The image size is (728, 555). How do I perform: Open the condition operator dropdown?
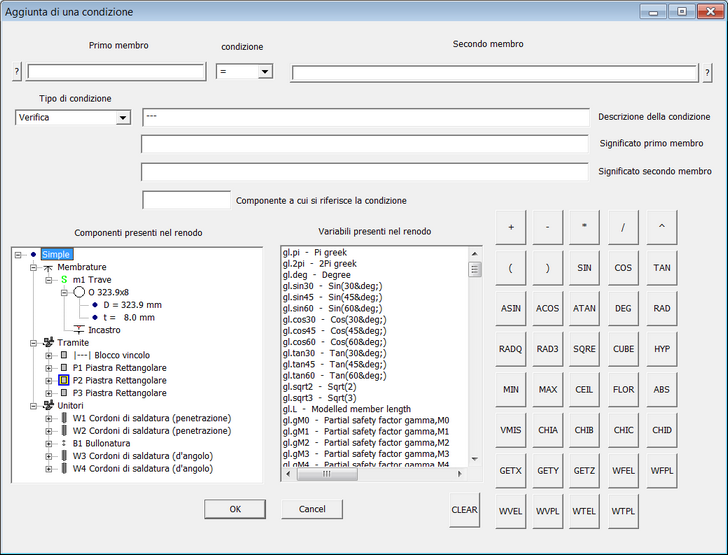(265, 72)
